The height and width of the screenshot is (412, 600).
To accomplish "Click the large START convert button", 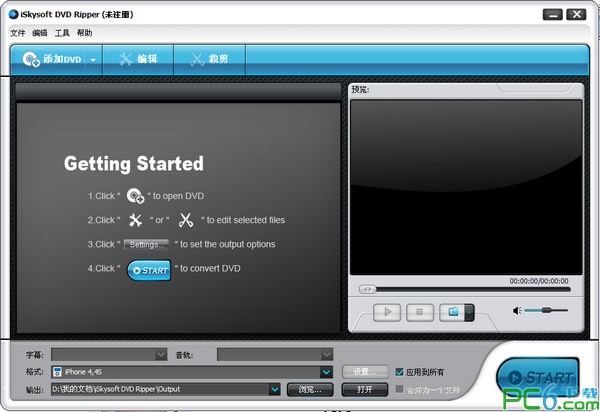I will click(x=538, y=378).
